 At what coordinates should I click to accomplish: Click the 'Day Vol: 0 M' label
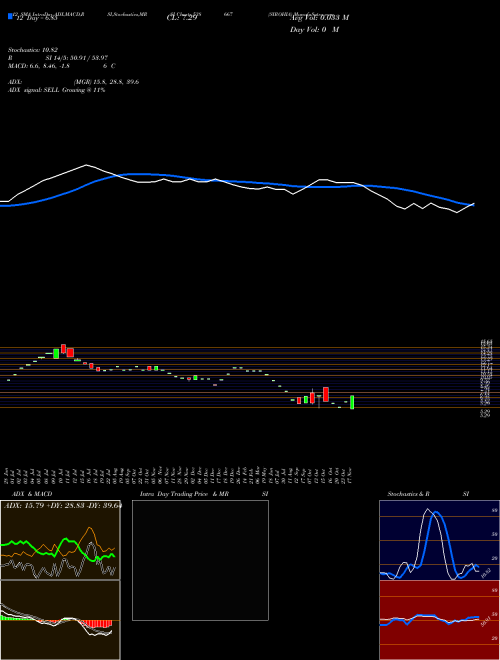click(x=314, y=30)
